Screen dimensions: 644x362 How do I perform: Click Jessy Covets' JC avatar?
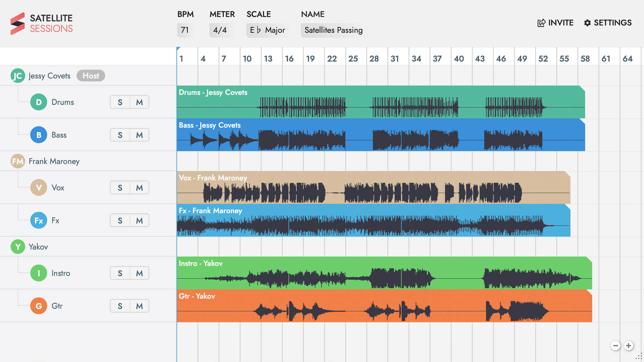pos(18,75)
